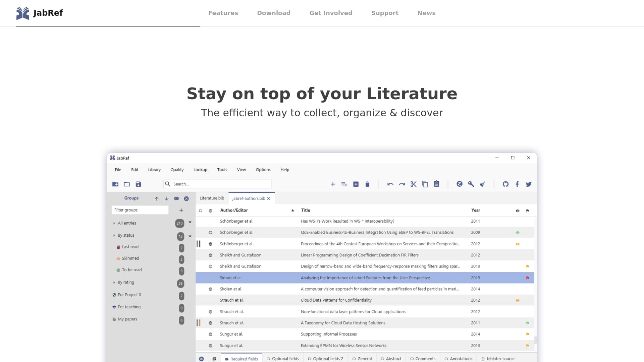Image resolution: width=644 pixels, height=362 pixels.
Task: Click the Cleanup entries broom icon
Action: [482, 184]
